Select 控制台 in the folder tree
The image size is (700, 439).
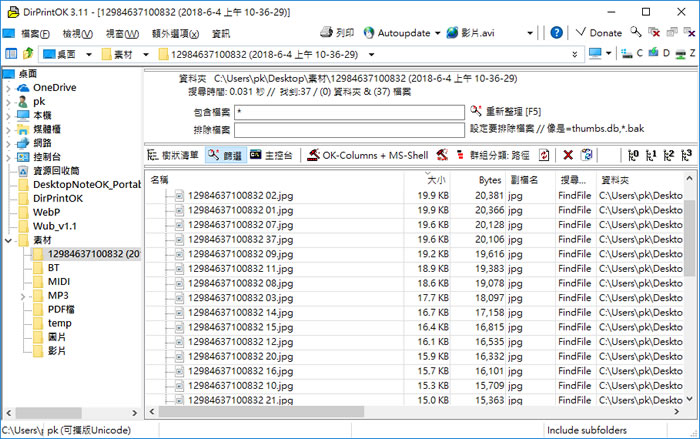47,157
